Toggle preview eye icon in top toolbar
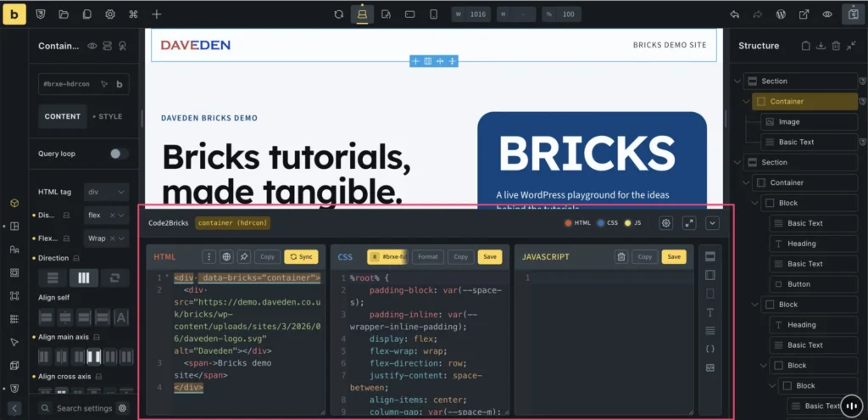868x420 pixels. tap(827, 14)
